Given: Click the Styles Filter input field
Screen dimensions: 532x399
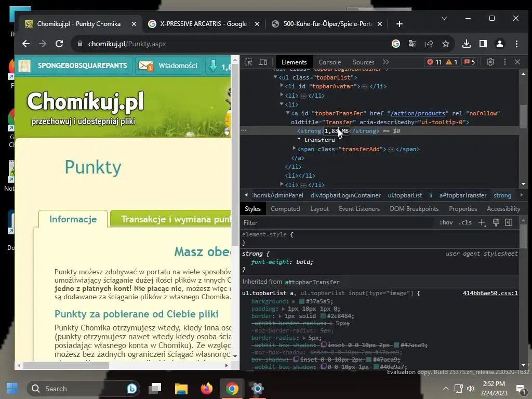Looking at the screenshot, I should click(x=338, y=223).
